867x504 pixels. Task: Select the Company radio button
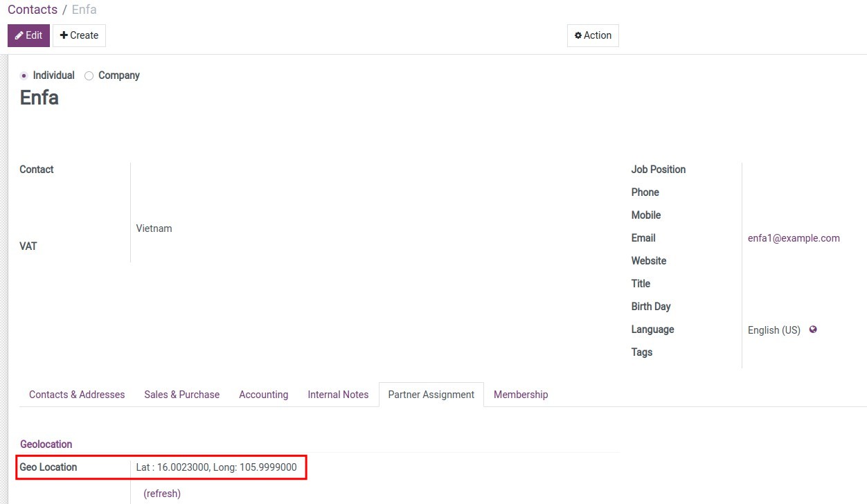[x=89, y=75]
